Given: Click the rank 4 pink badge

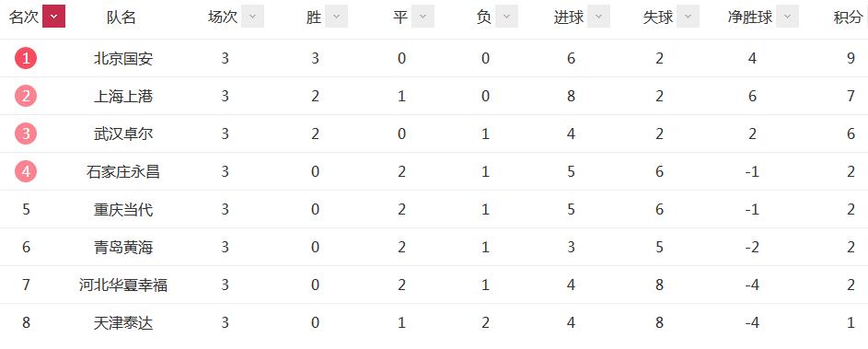Looking at the screenshot, I should point(26,171).
